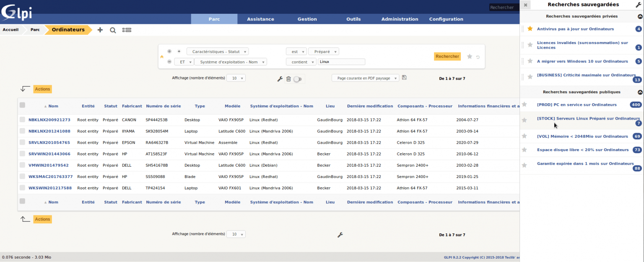Enable the toggle switch next to the trash icon
Viewport: 644px width, 262px height.
(298, 78)
